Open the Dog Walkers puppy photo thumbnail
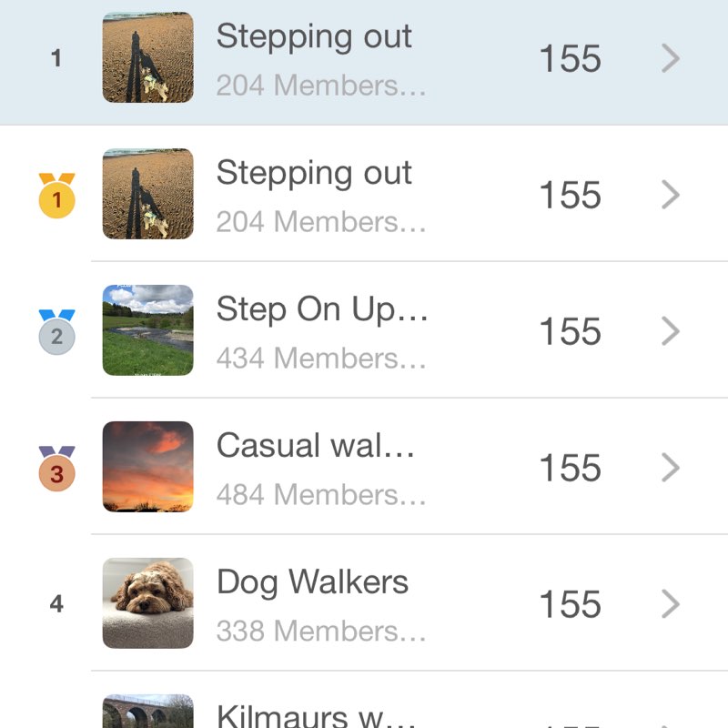The height and width of the screenshot is (728, 728). tap(147, 603)
